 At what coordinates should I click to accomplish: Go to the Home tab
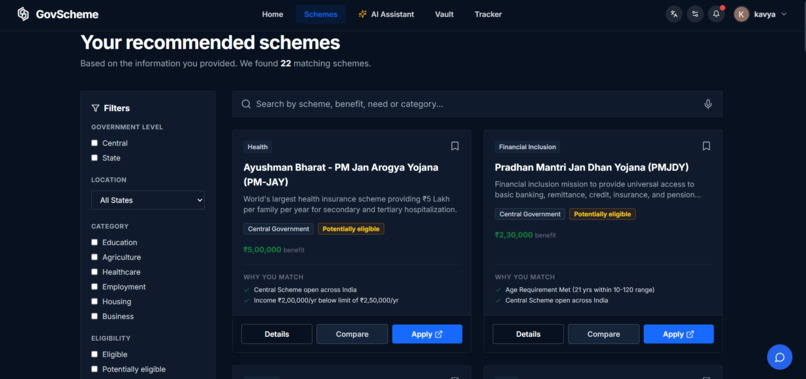click(x=272, y=14)
